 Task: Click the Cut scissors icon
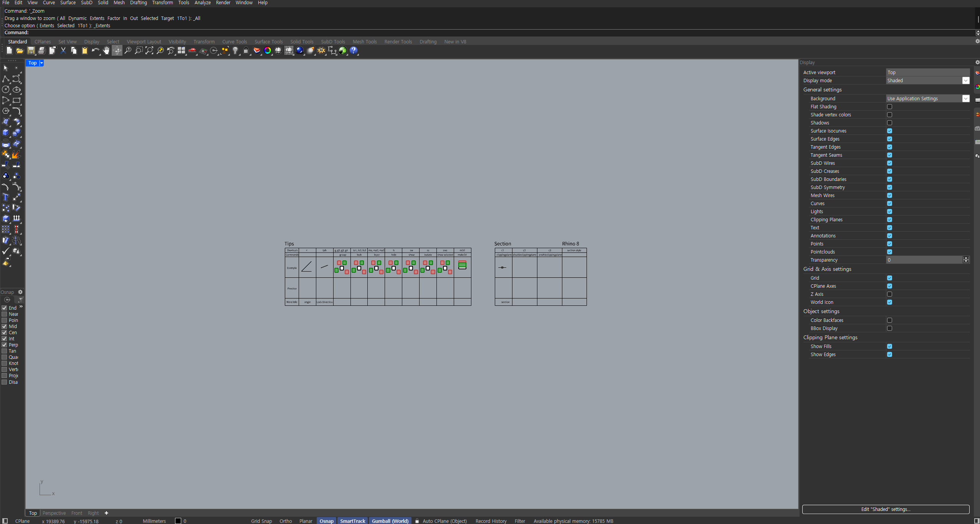[63, 51]
